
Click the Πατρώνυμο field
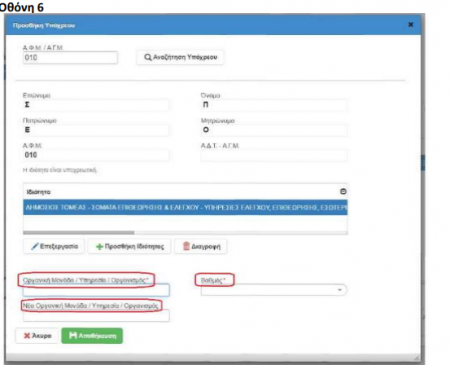click(96, 130)
